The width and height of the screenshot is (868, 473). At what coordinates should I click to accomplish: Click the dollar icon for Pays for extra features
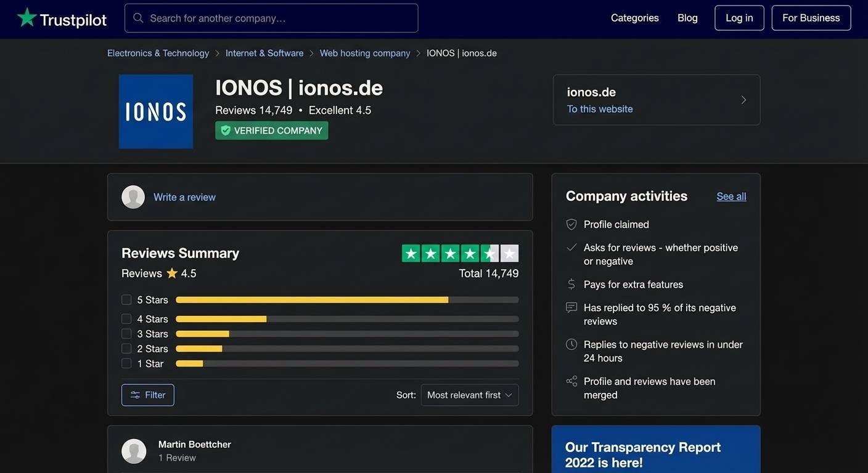coord(571,284)
